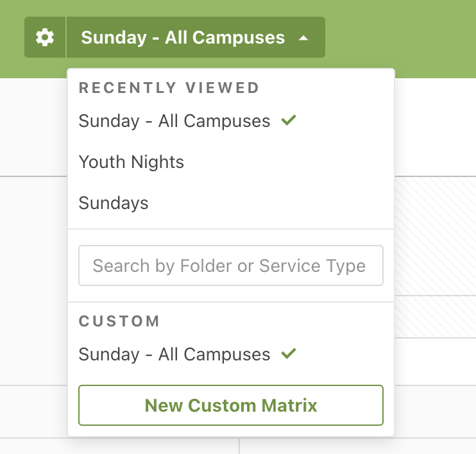Screen dimensions: 476x454
Task: Click the white area right of the Recently Viewed heading
Action: pyautogui.click(x=327, y=88)
